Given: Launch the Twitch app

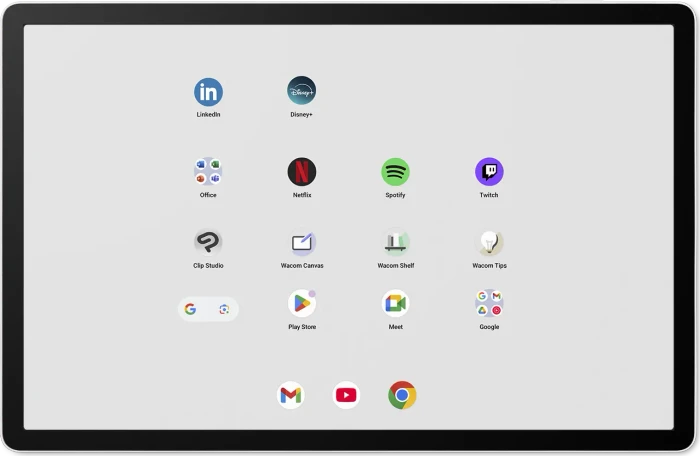Looking at the screenshot, I should point(489,172).
